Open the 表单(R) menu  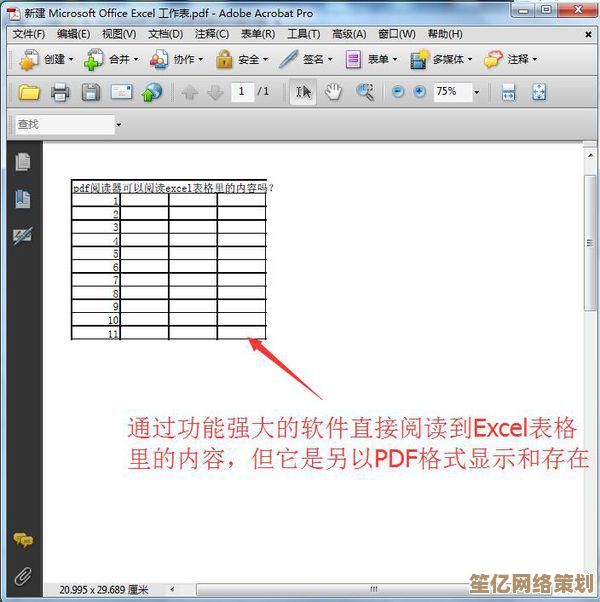pyautogui.click(x=258, y=34)
